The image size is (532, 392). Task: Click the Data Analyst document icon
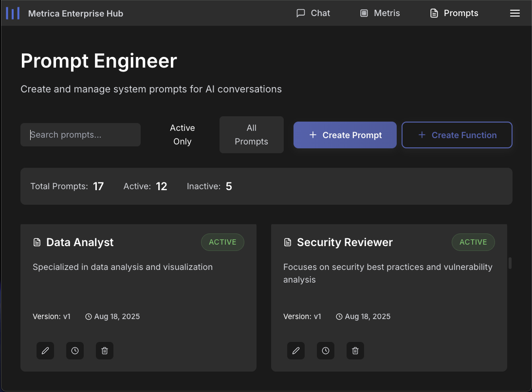point(37,242)
